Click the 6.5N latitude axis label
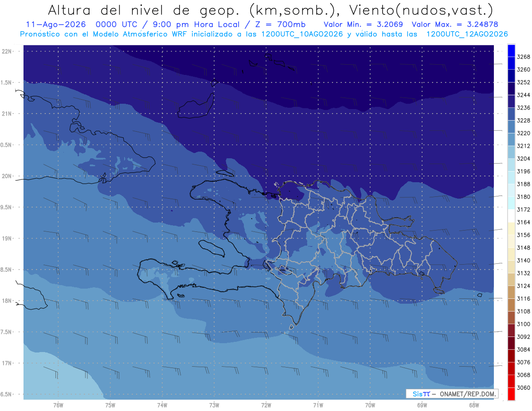Screen dimensions: 532x411 click(x=6, y=394)
